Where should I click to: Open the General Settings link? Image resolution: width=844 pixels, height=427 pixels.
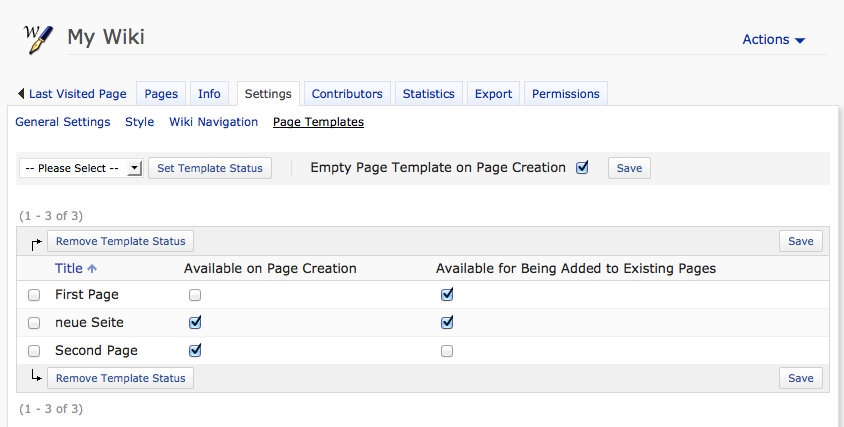[x=63, y=122]
